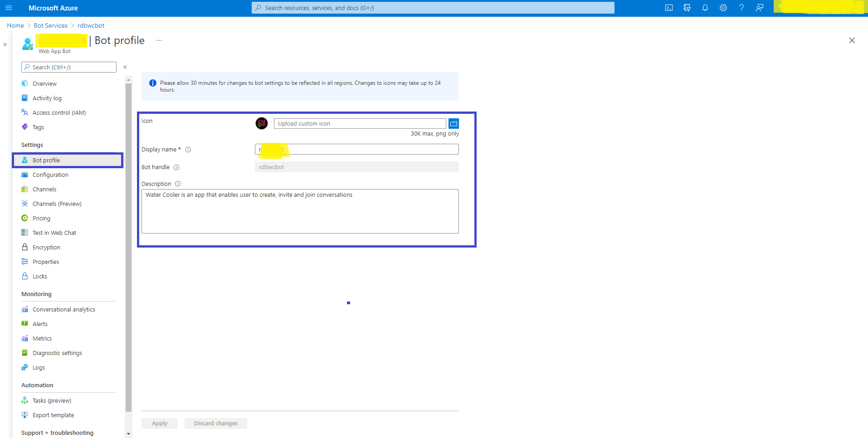Open the Azure portal hamburger menu
The width and height of the screenshot is (868, 438).
9,8
